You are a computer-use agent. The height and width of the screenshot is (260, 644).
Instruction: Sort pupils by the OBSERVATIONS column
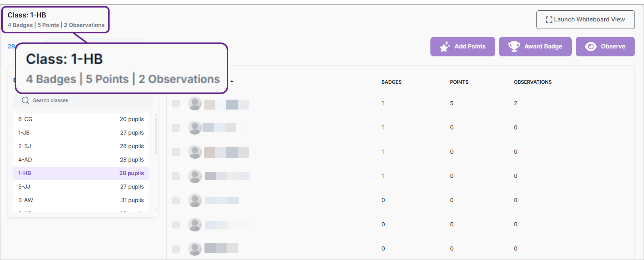click(532, 82)
